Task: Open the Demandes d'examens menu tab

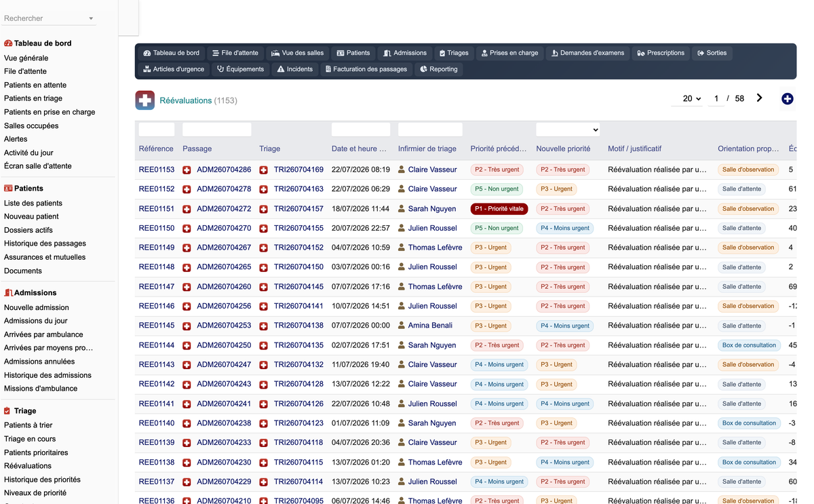Action: click(587, 53)
